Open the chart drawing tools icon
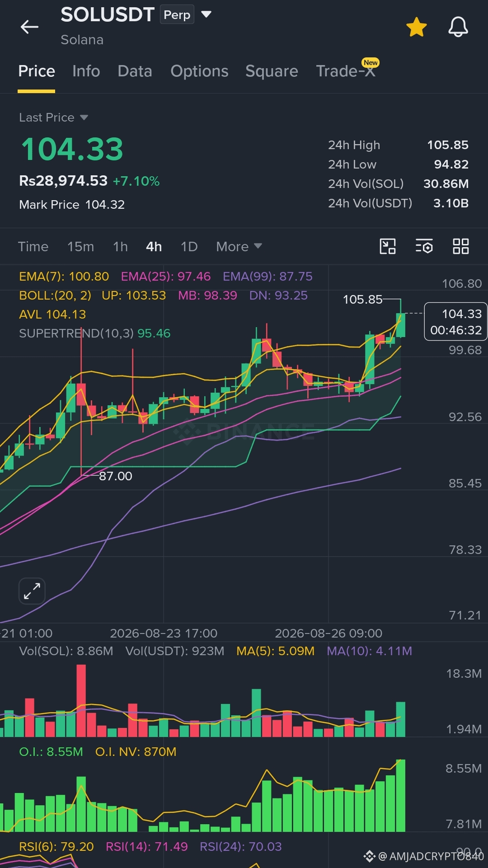 [x=387, y=246]
